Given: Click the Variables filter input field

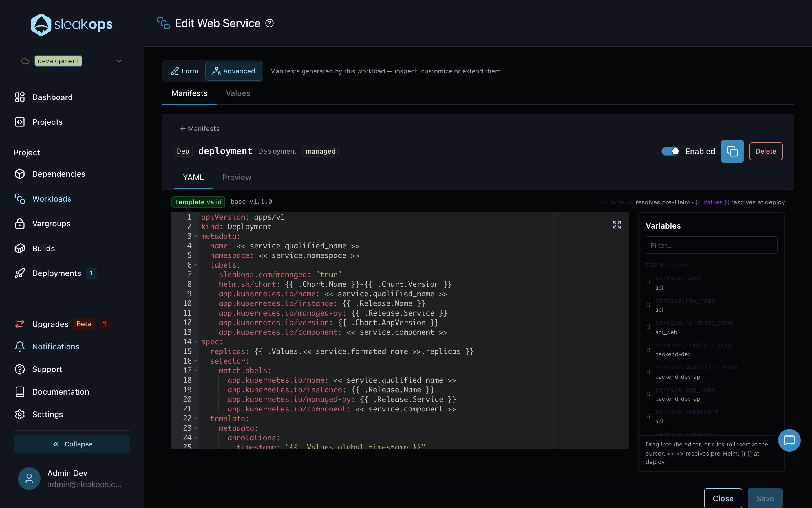Looking at the screenshot, I should coord(711,245).
